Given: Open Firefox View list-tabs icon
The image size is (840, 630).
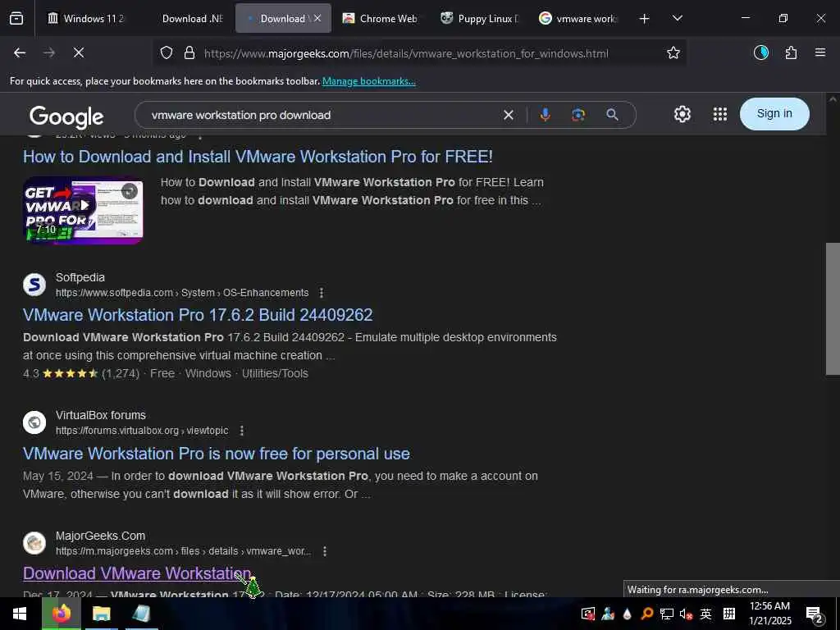Looking at the screenshot, I should pos(16,18).
